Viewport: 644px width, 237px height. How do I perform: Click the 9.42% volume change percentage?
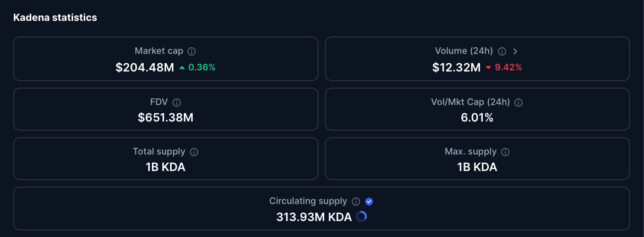[x=508, y=68]
